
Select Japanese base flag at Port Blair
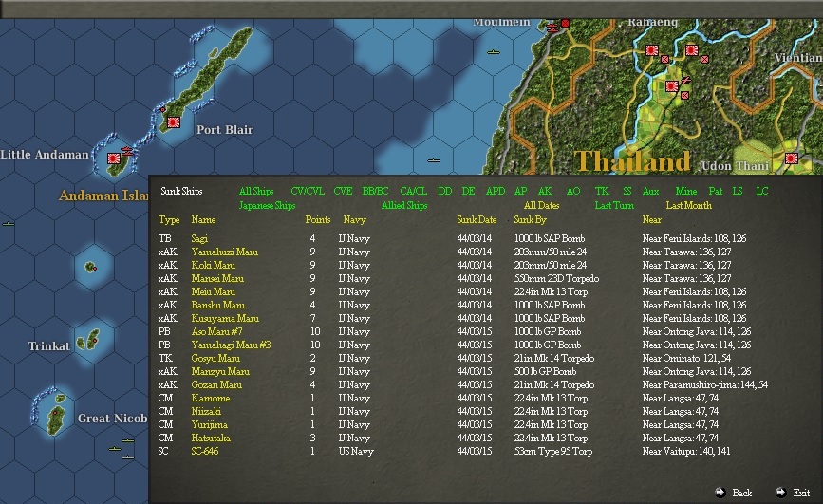[x=173, y=122]
